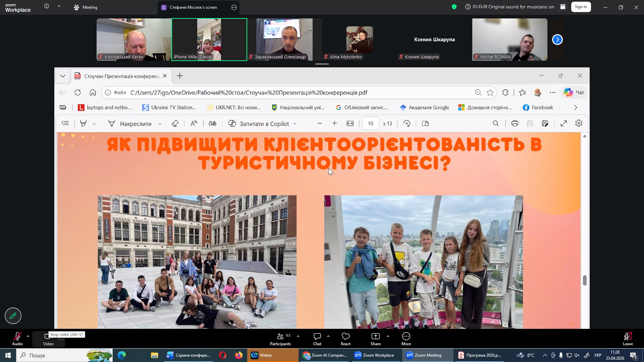Open the gallery view layout icon
Screen dimensions: 644x362
tap(563, 7)
